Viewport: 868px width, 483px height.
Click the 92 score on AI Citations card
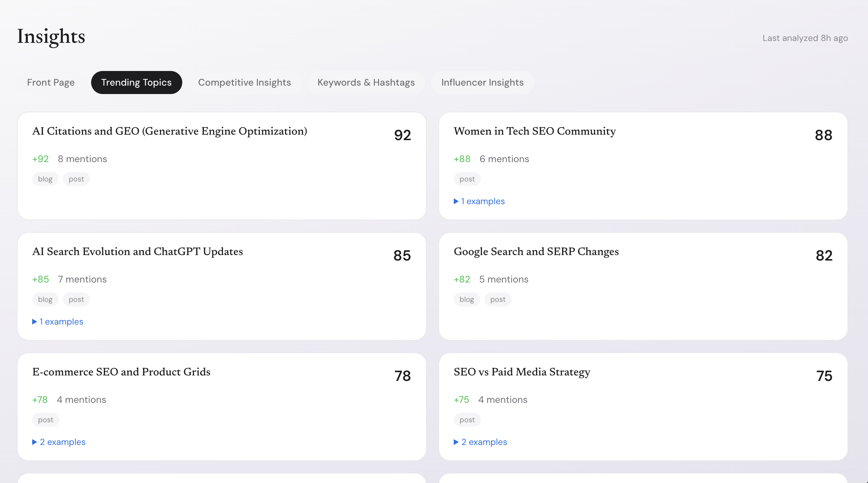pyautogui.click(x=403, y=135)
